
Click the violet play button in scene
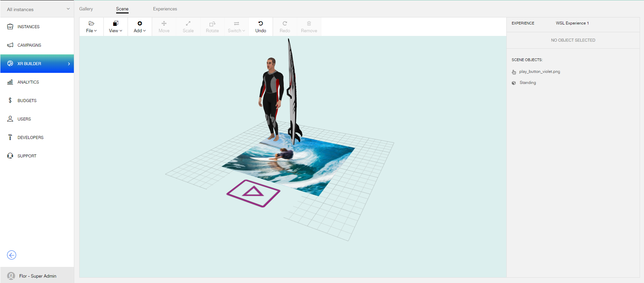pos(253,193)
